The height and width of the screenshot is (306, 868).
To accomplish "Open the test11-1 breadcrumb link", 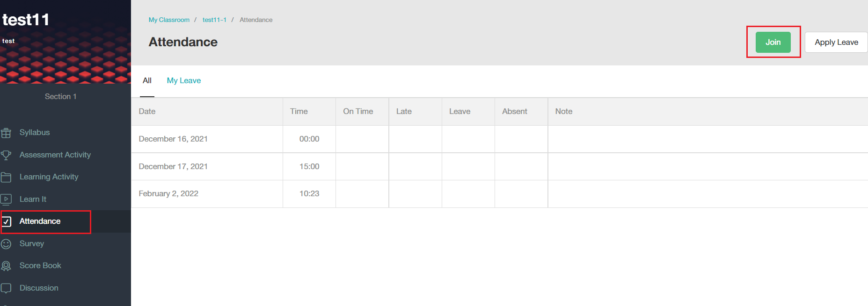I will 214,20.
